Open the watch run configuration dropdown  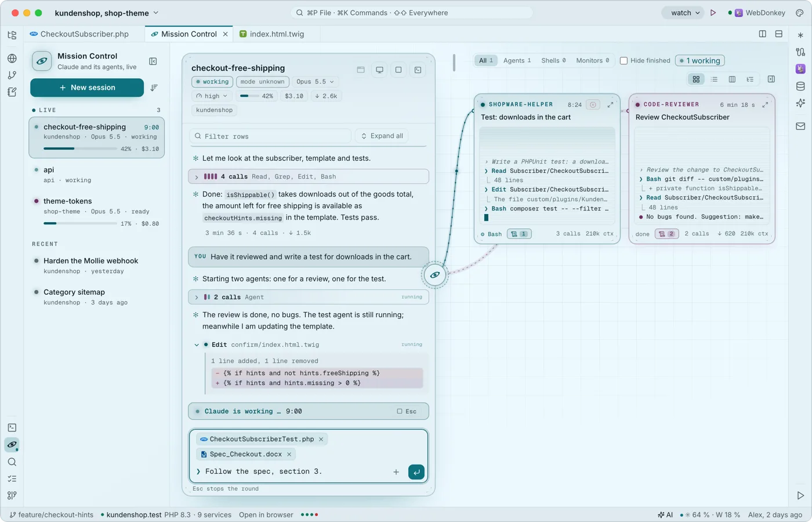click(x=683, y=13)
